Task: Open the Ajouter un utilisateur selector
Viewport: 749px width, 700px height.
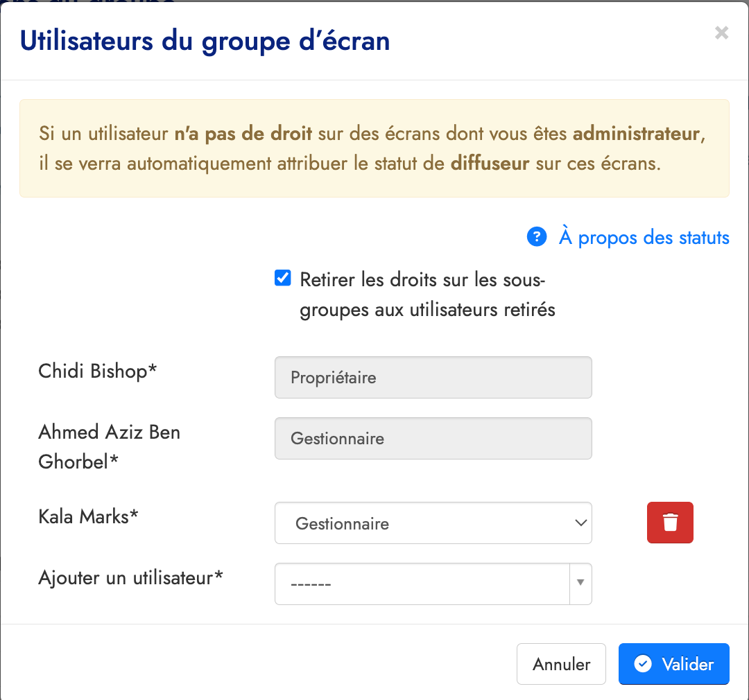Action: pyautogui.click(x=423, y=584)
